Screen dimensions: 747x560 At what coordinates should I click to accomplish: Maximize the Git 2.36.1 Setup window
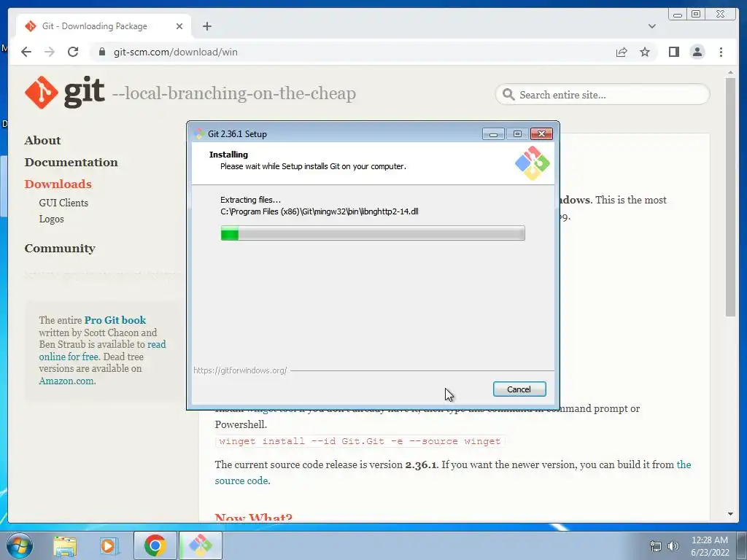[517, 134]
